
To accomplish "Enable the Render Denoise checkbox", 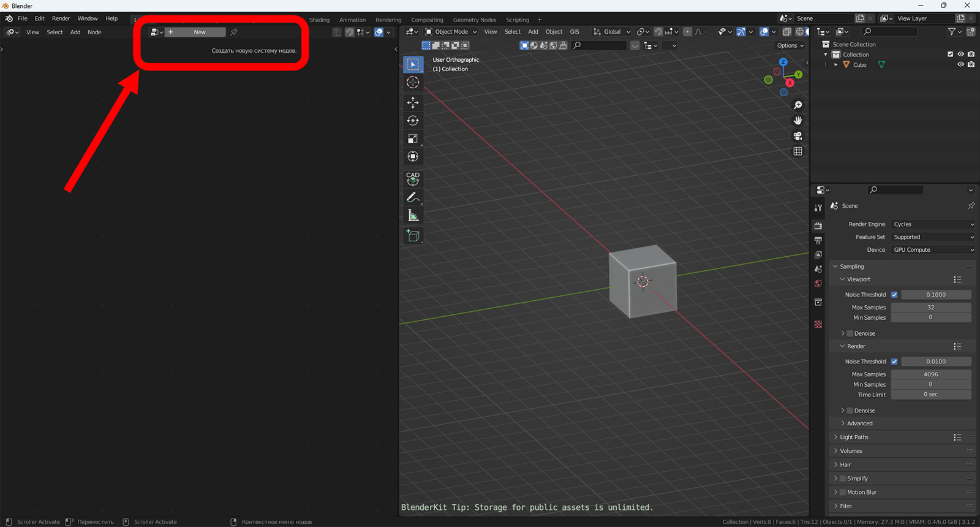I will click(850, 411).
